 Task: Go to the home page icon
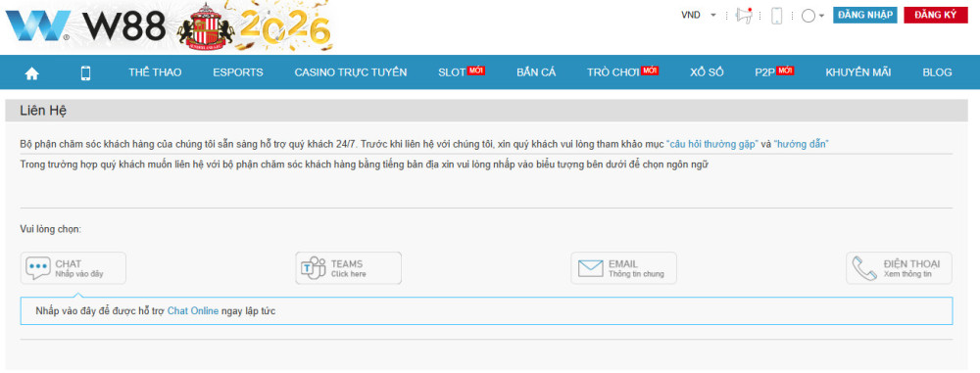coord(32,73)
